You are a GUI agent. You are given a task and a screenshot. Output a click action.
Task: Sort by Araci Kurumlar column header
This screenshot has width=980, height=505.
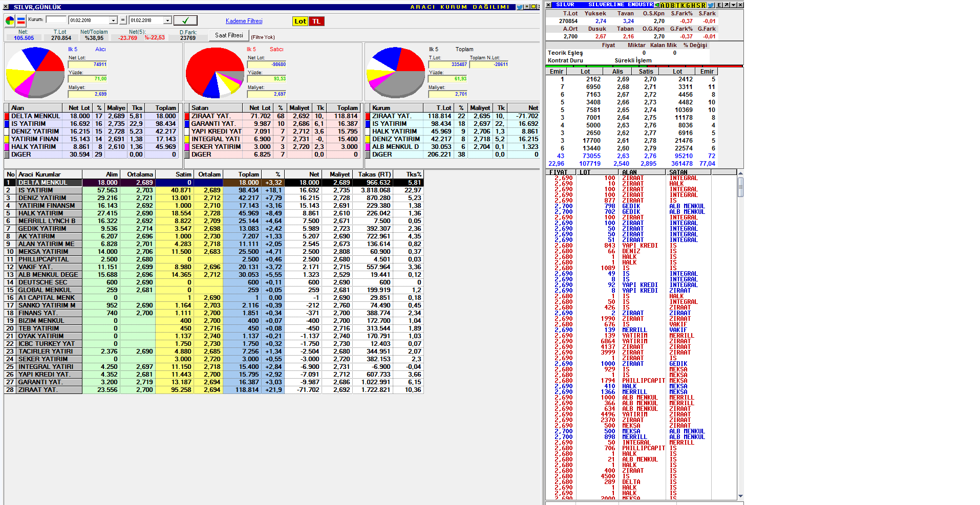click(x=49, y=174)
